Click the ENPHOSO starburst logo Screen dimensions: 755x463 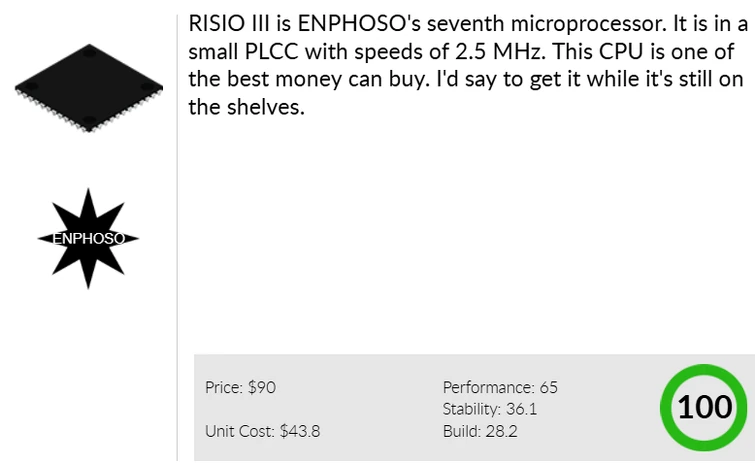coord(88,238)
